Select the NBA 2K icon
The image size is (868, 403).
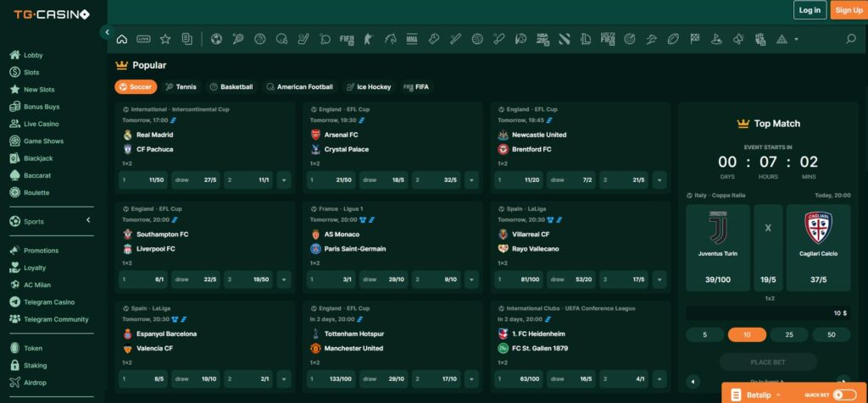tap(542, 39)
